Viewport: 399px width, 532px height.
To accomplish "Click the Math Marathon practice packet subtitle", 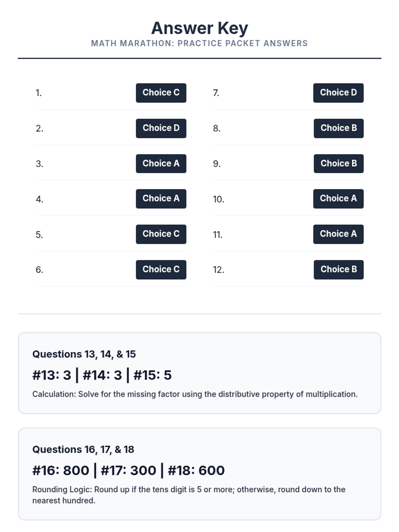I will coord(199,43).
